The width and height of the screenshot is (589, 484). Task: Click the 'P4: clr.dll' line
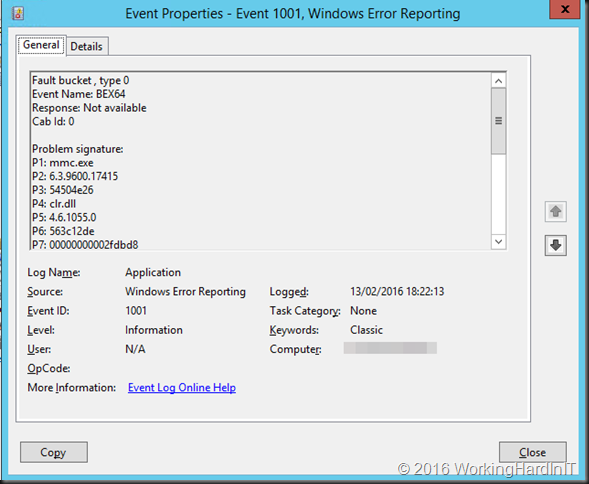pyautogui.click(x=54, y=204)
